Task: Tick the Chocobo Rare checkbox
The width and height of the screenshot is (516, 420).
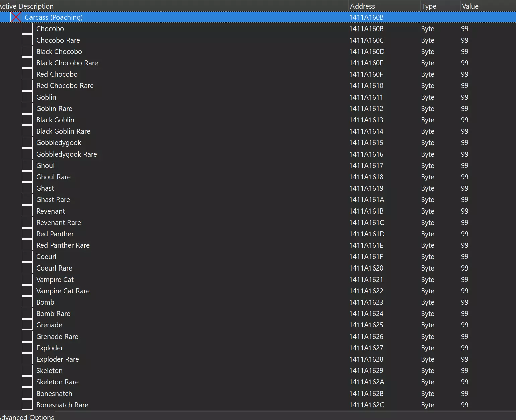Action: pos(27,40)
